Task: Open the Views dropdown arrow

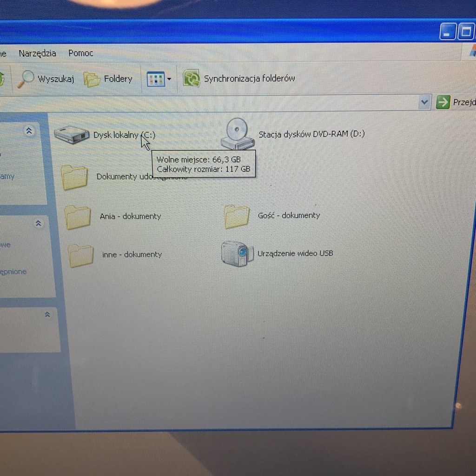Action: pos(169,79)
